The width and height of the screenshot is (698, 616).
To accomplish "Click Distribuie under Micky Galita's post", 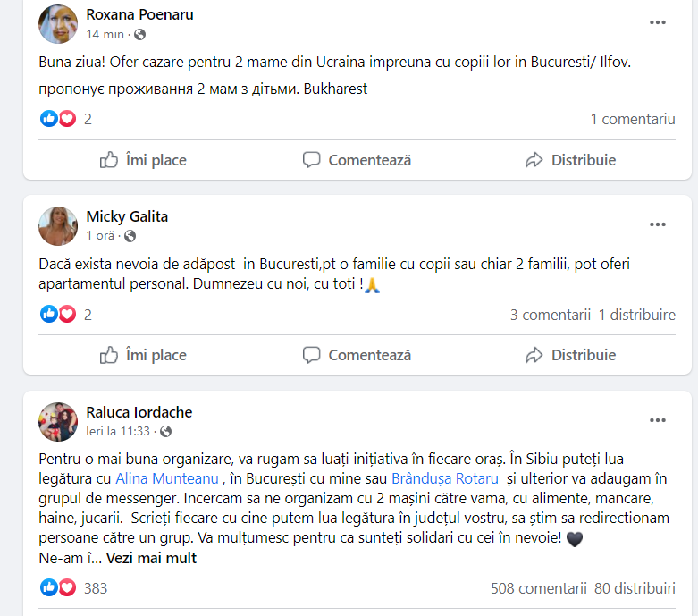I will click(570, 355).
